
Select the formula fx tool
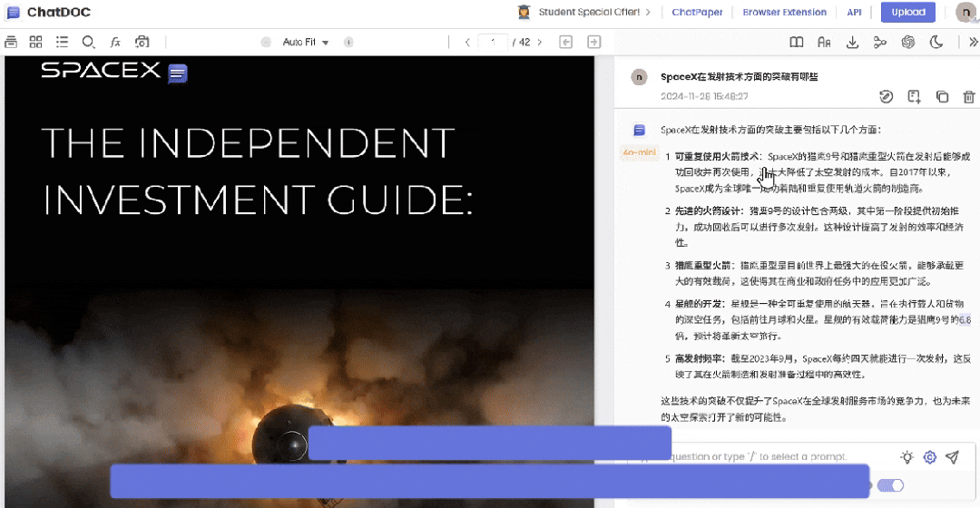(115, 42)
